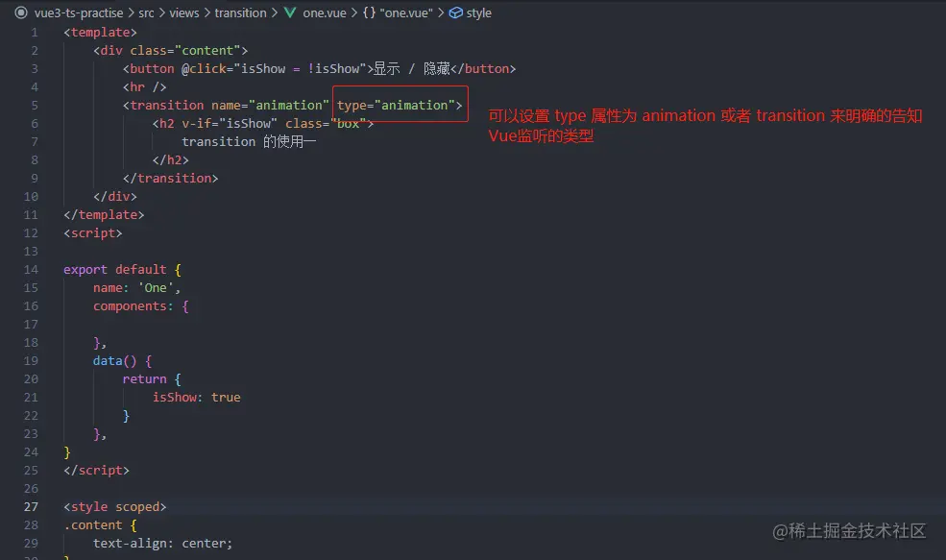
Task: Click name="animation" on the transition tag
Action: click(x=270, y=105)
